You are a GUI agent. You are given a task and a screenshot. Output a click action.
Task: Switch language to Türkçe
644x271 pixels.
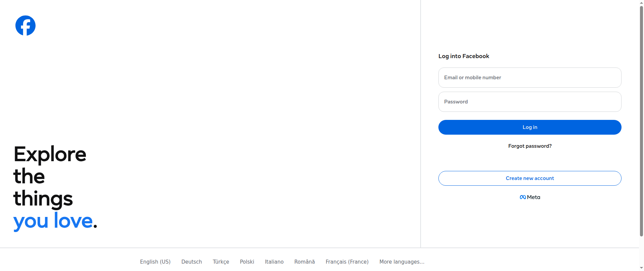pyautogui.click(x=221, y=262)
